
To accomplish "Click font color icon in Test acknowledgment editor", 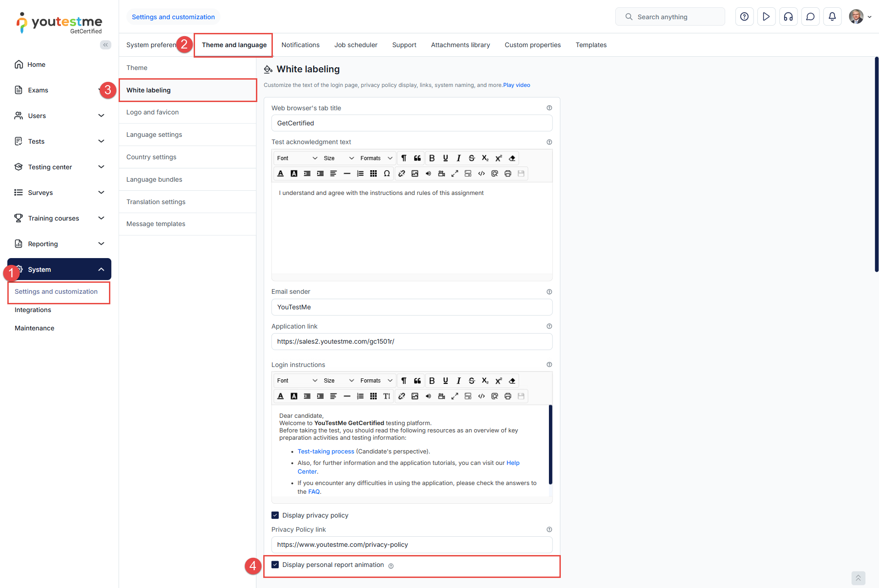I will point(281,173).
